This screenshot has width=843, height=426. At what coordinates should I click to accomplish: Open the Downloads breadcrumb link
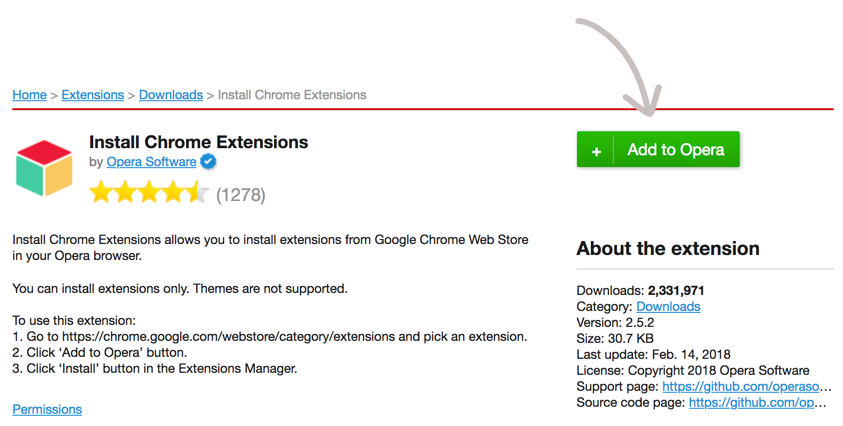coord(170,95)
